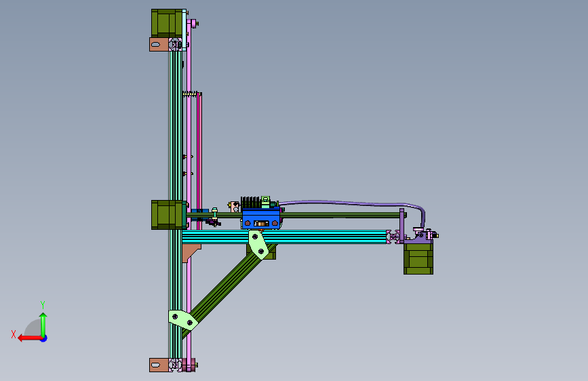
Task: Select the lower light green gusset plate
Action: click(183, 320)
